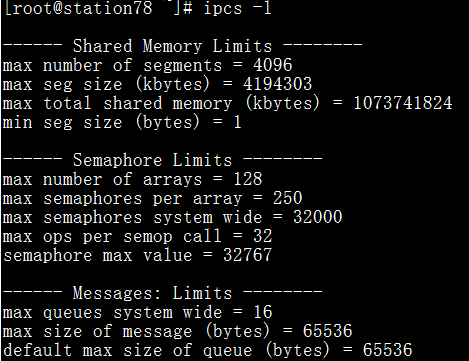Select 'max number of arrays = 128' line
Viewport: 469px width, 361px height.
132,179
